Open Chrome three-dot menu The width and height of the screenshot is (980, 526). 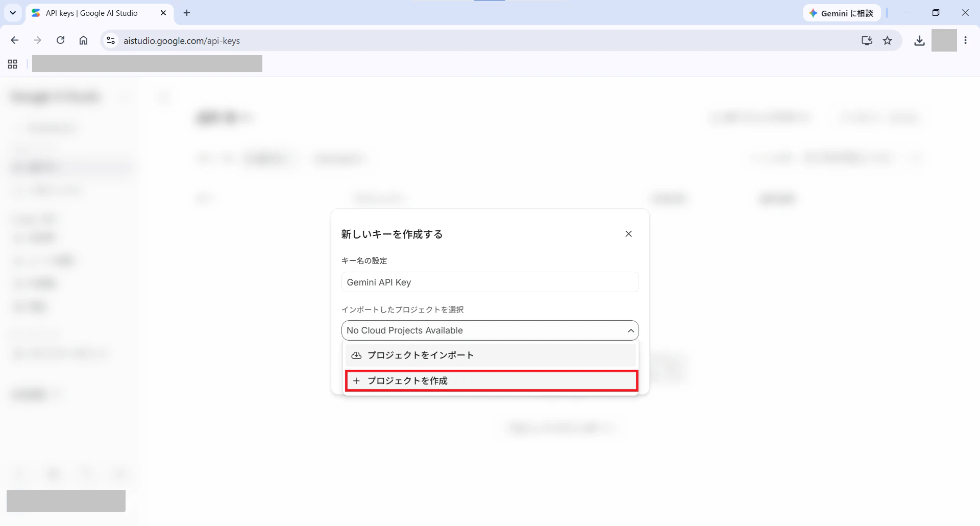click(x=965, y=40)
